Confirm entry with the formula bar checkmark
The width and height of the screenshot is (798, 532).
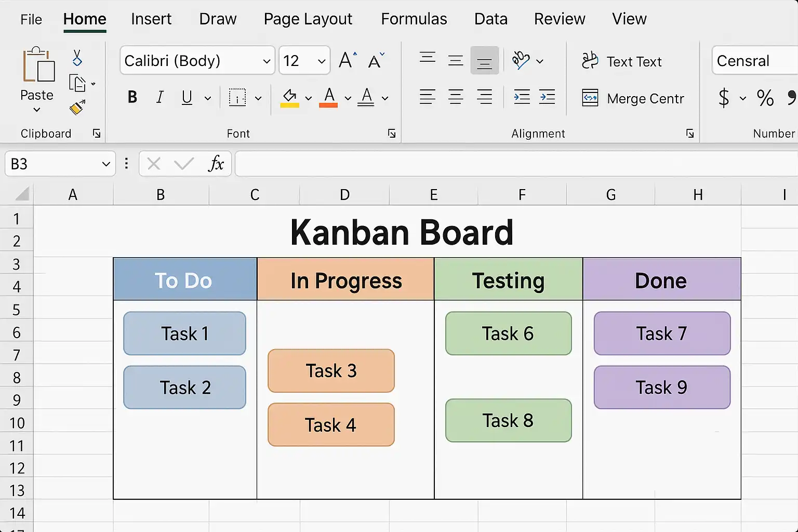(184, 164)
